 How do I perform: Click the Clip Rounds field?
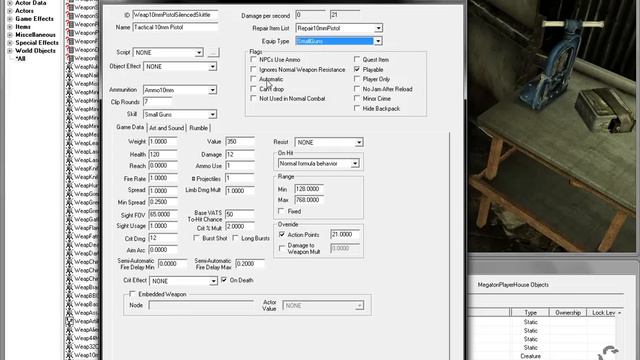(157, 102)
